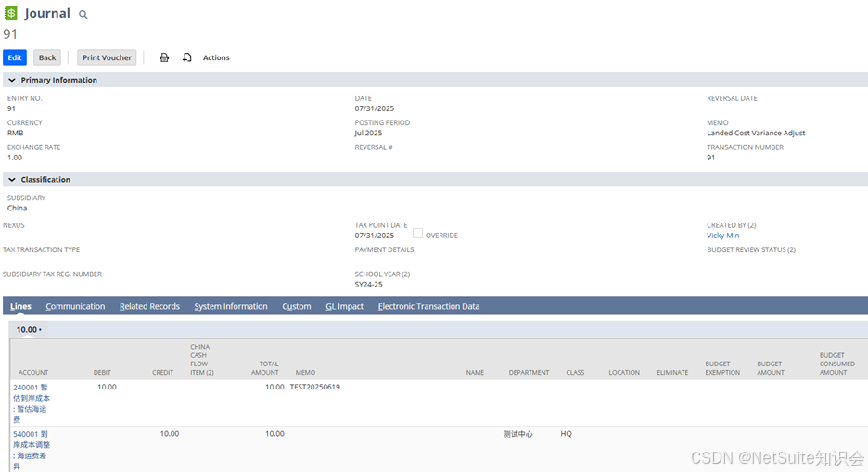
Task: Click the CREDIT column header
Action: coord(163,373)
